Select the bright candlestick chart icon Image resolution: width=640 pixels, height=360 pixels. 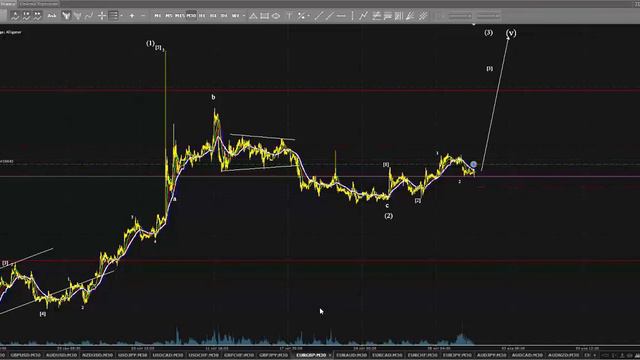pos(66,16)
